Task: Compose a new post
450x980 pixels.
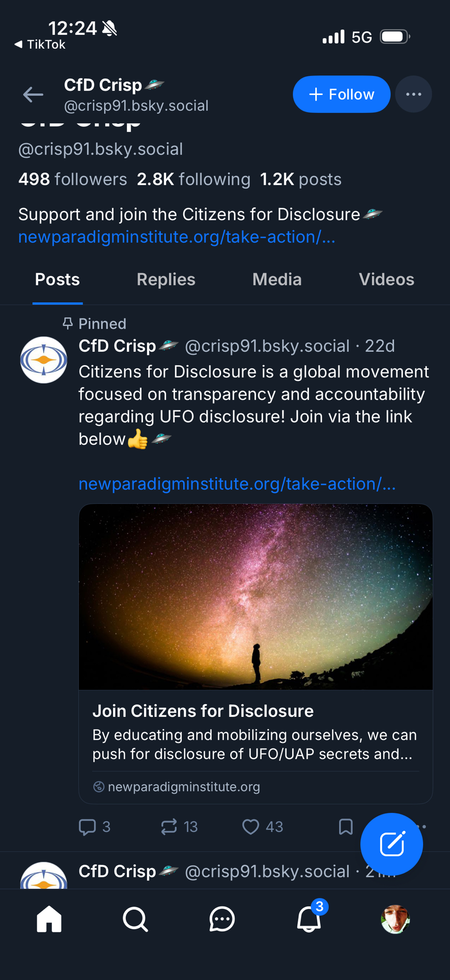Action: click(392, 844)
